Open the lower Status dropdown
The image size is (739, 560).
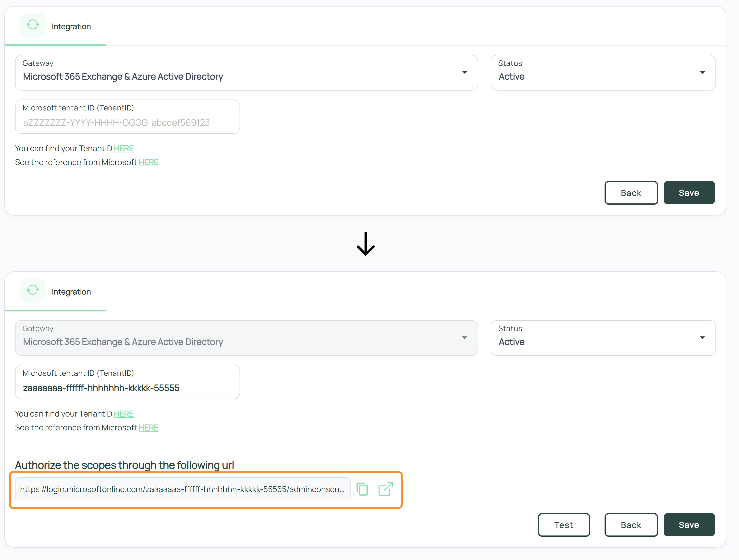point(702,338)
